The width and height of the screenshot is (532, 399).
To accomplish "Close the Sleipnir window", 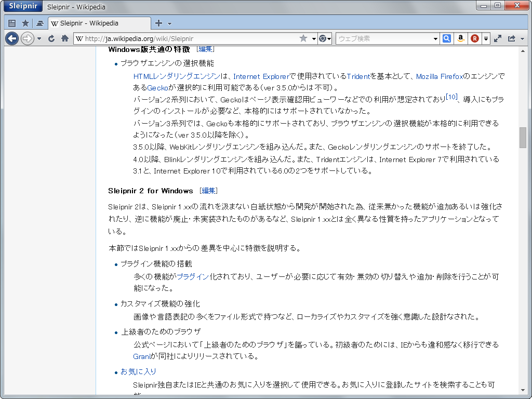I will pos(517,5).
